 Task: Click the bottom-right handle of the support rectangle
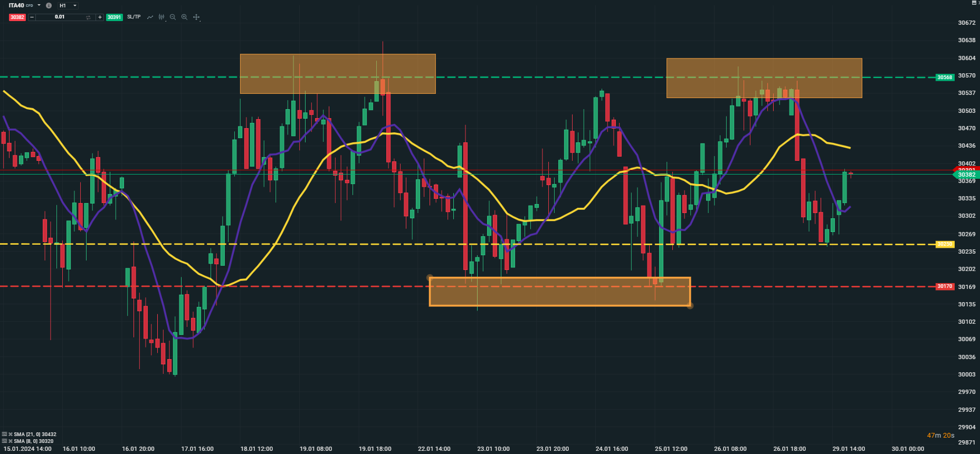pos(690,306)
